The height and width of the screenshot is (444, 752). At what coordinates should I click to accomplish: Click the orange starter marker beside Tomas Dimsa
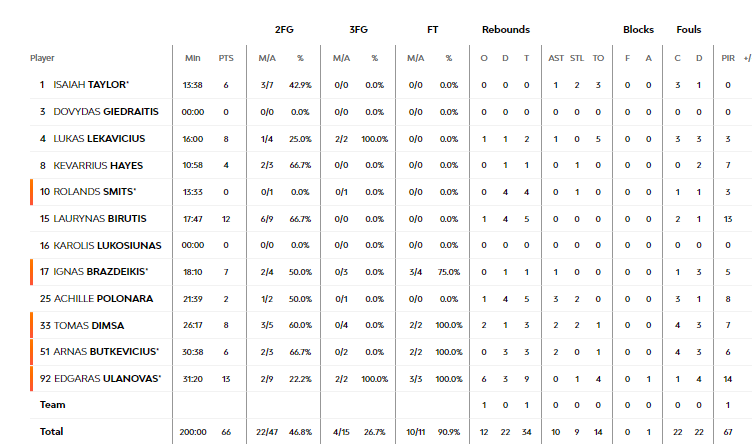coord(32,325)
